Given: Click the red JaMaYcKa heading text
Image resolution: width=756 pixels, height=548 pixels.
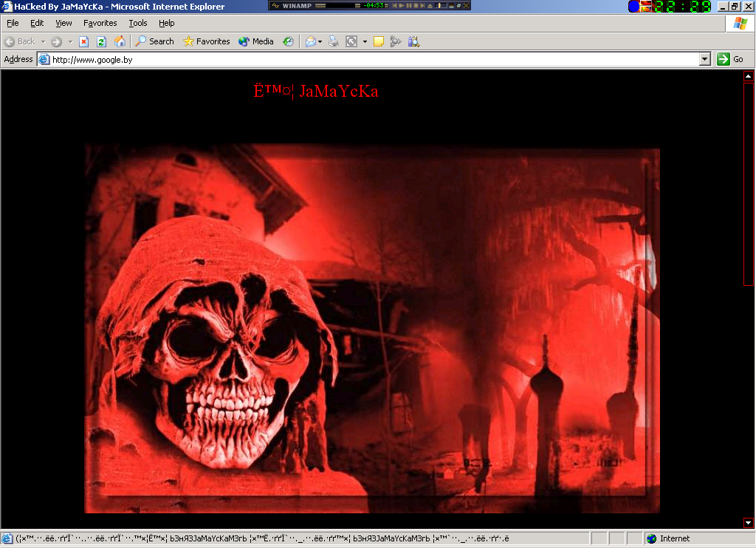Looking at the screenshot, I should tap(316, 91).
